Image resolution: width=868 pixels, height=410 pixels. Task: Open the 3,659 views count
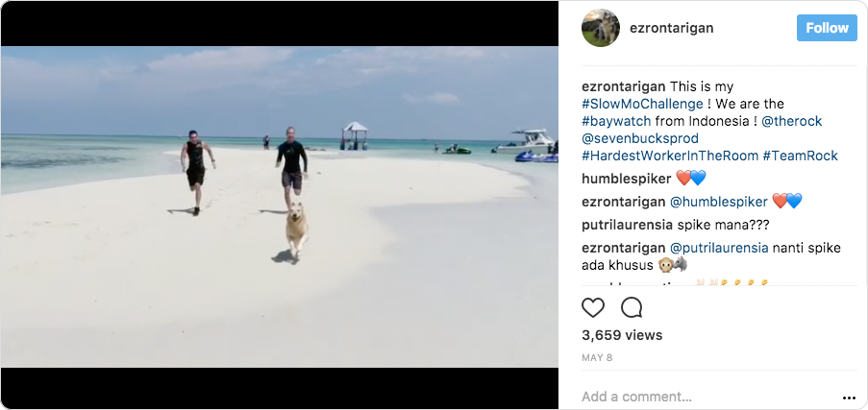622,335
